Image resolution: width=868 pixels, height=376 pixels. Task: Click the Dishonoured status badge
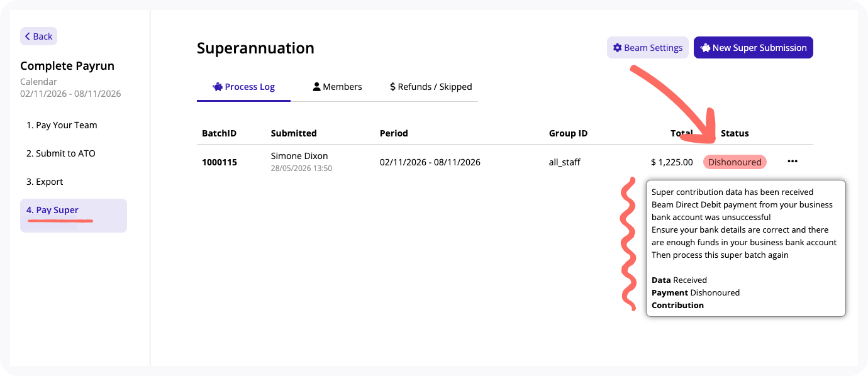click(x=735, y=162)
